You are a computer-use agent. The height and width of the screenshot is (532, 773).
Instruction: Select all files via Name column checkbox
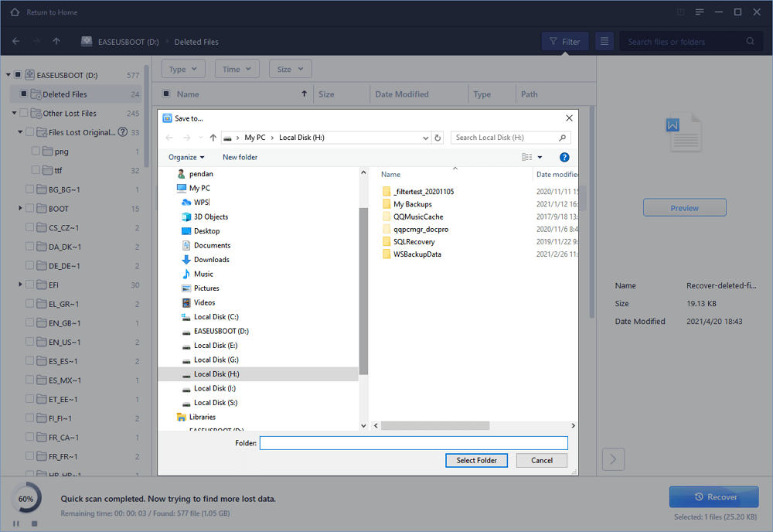tap(165, 94)
